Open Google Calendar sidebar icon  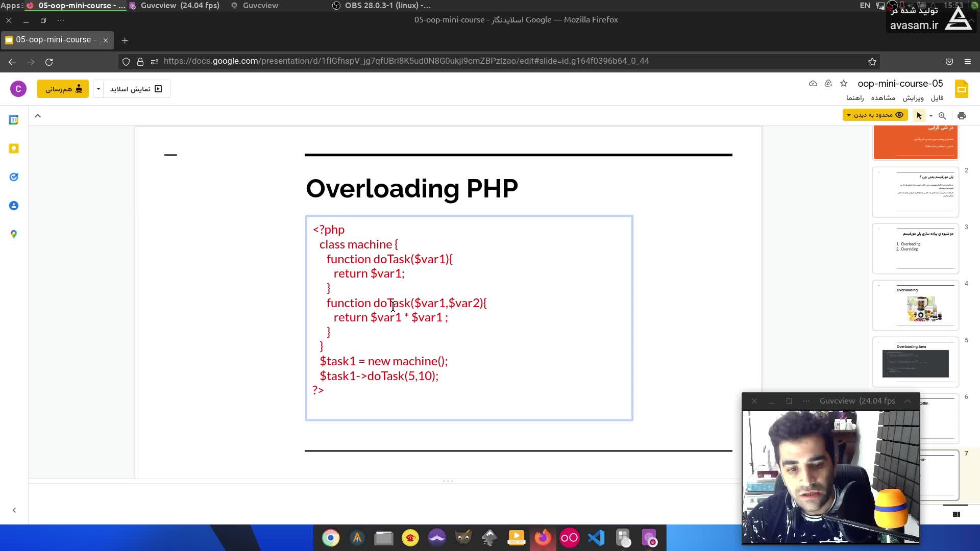[x=14, y=120]
